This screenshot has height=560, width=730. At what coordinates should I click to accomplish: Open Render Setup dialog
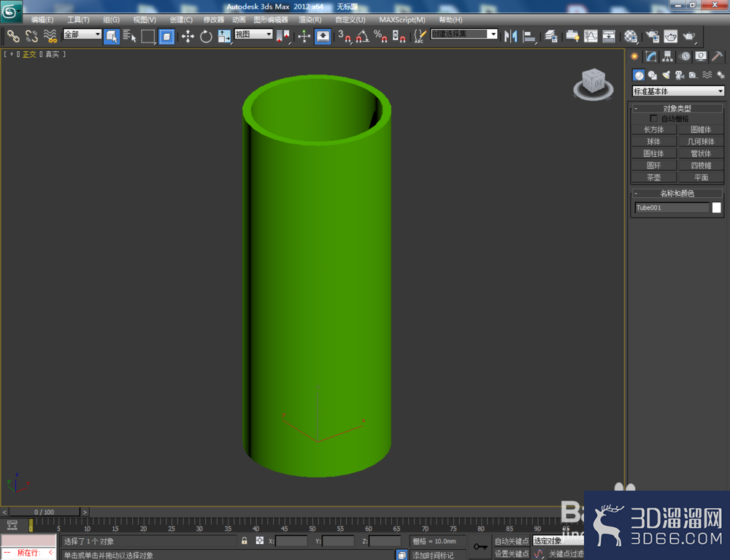(652, 36)
